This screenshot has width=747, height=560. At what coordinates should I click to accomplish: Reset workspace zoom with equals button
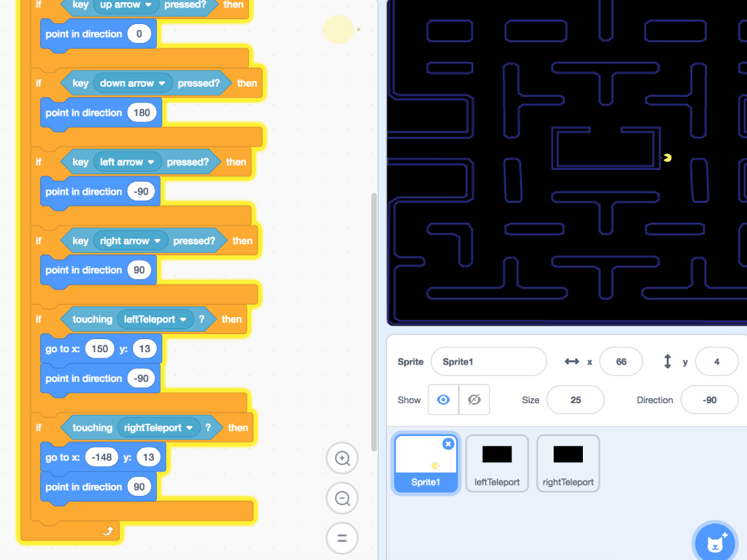tap(342, 538)
